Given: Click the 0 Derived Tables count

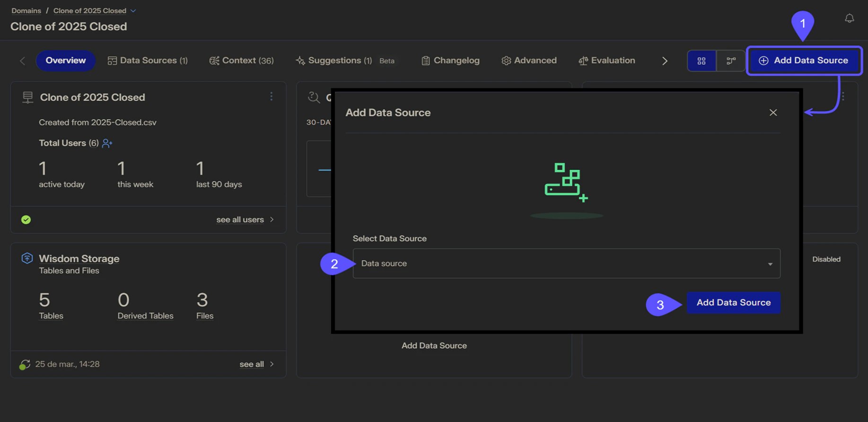Looking at the screenshot, I should (145, 306).
